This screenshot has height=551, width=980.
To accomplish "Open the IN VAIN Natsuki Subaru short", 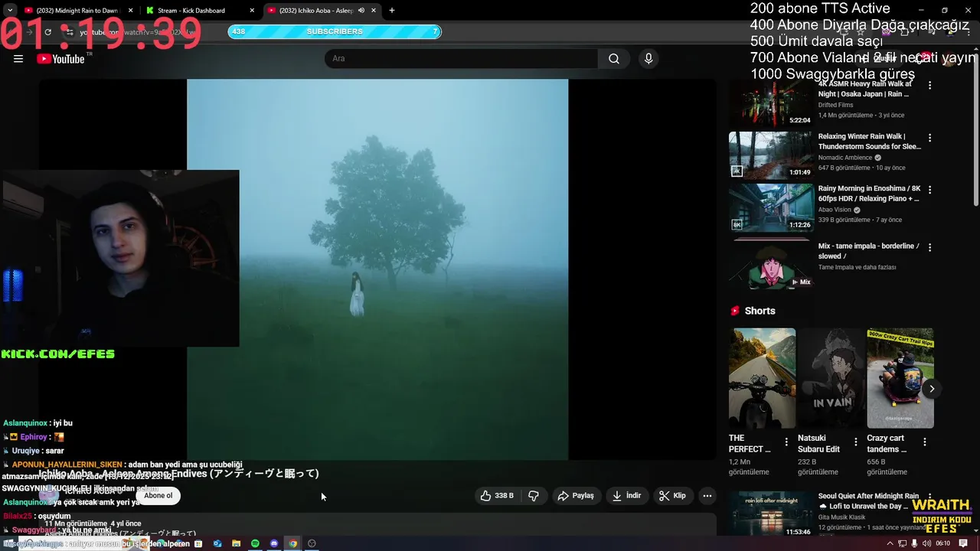I will 831,378.
